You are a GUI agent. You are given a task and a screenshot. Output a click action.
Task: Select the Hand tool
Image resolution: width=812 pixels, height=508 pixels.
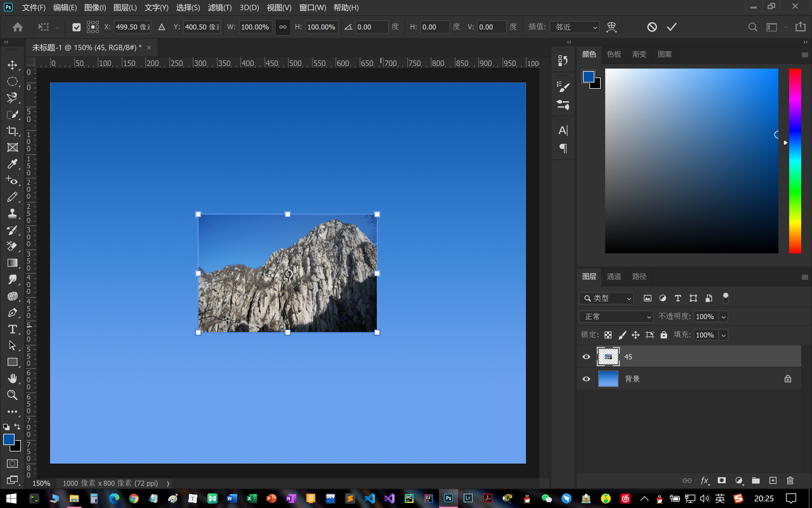tap(12, 379)
